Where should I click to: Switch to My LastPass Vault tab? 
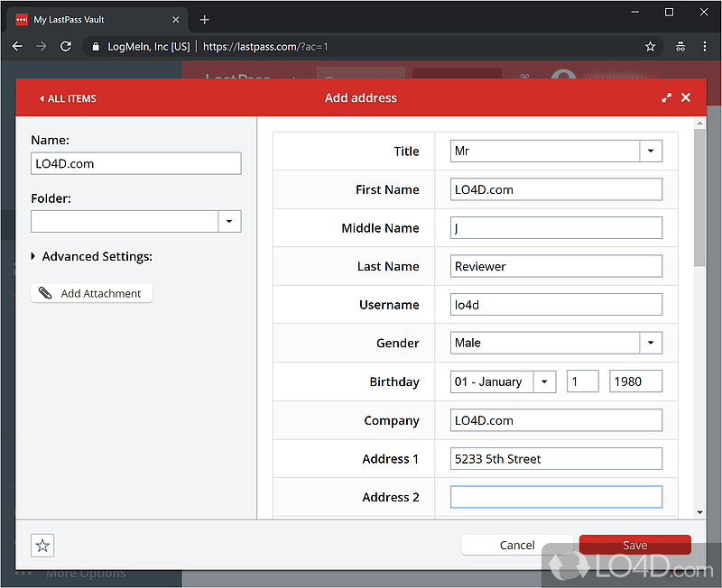90,19
